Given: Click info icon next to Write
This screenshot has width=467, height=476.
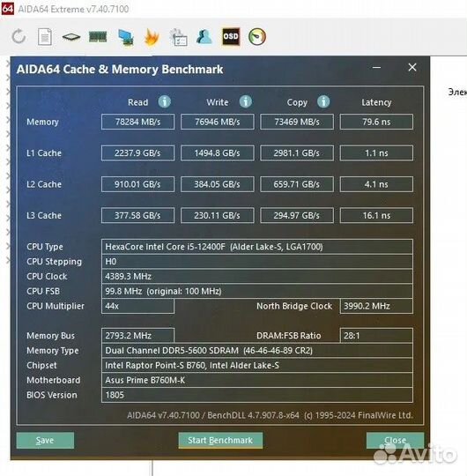Looking at the screenshot, I should [x=246, y=101].
